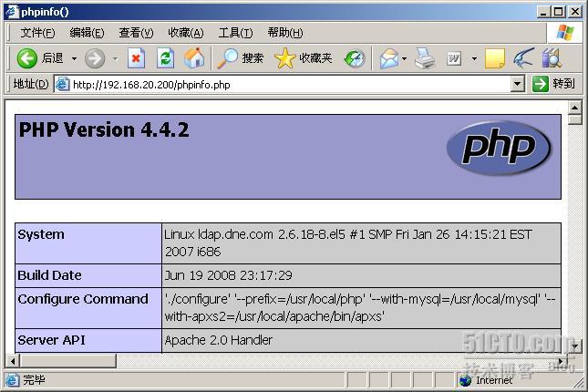Screen dimensions: 588x392
Task: Minimize the phpinfo() window
Action: point(543,12)
